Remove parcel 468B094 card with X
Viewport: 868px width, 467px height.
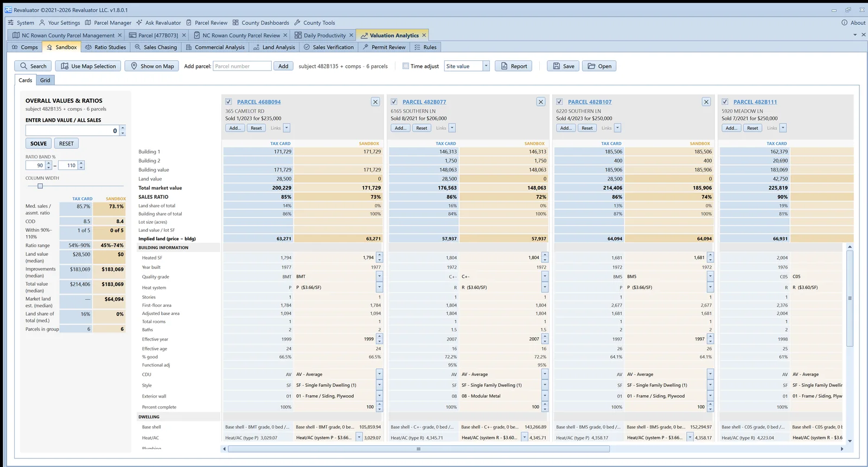click(375, 102)
